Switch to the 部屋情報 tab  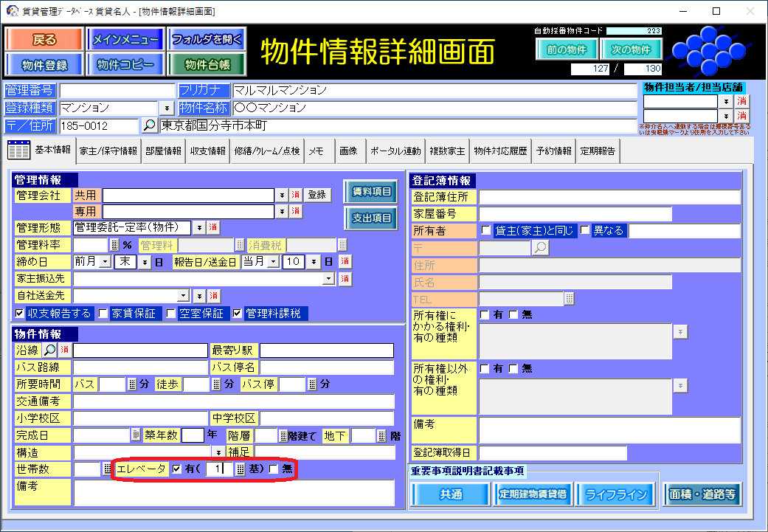point(163,151)
